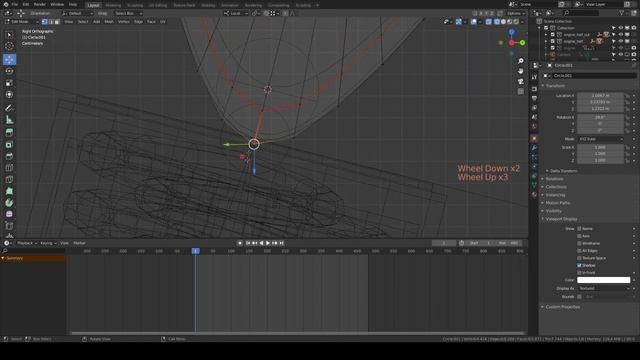Image resolution: width=640 pixels, height=360 pixels.
Task: Open the Edit Mode dropdown
Action: tap(21, 22)
